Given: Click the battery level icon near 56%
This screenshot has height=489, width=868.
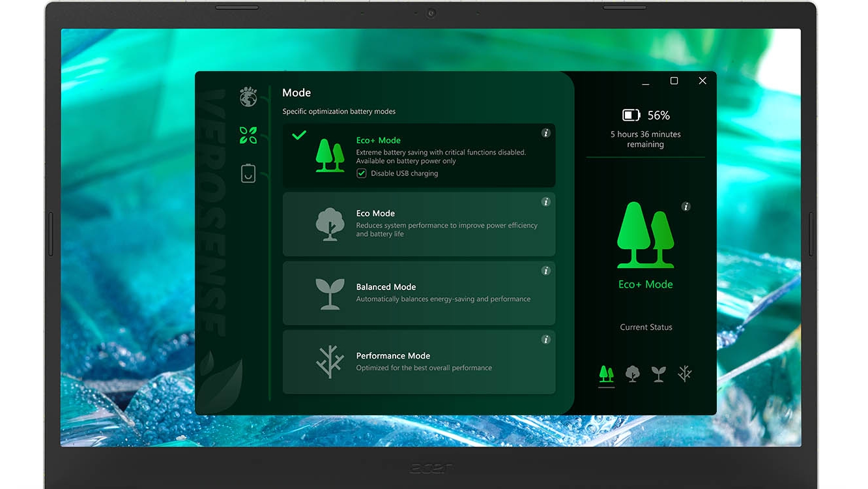Looking at the screenshot, I should tap(631, 115).
